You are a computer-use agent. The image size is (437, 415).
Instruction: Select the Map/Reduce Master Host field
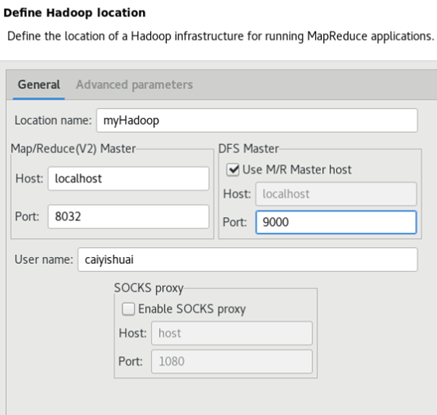click(x=128, y=179)
